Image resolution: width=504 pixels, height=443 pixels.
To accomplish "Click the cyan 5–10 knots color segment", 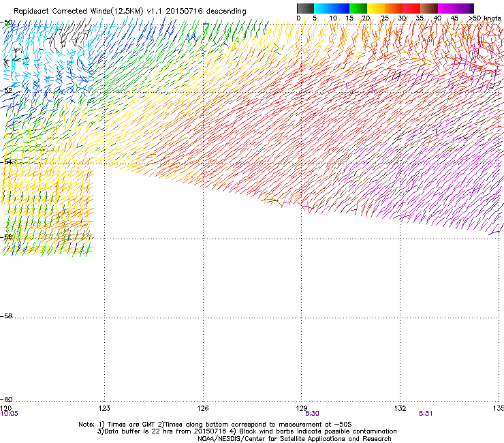I will point(323,8).
